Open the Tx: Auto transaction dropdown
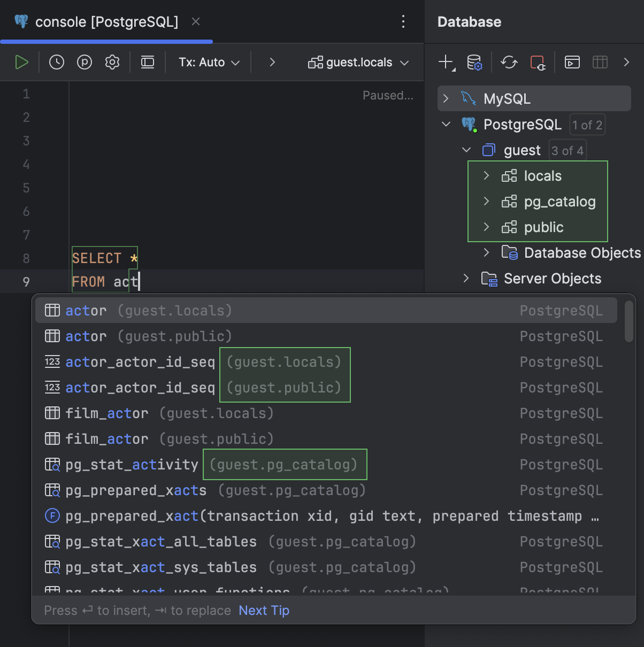Image resolution: width=644 pixels, height=647 pixels. click(209, 61)
